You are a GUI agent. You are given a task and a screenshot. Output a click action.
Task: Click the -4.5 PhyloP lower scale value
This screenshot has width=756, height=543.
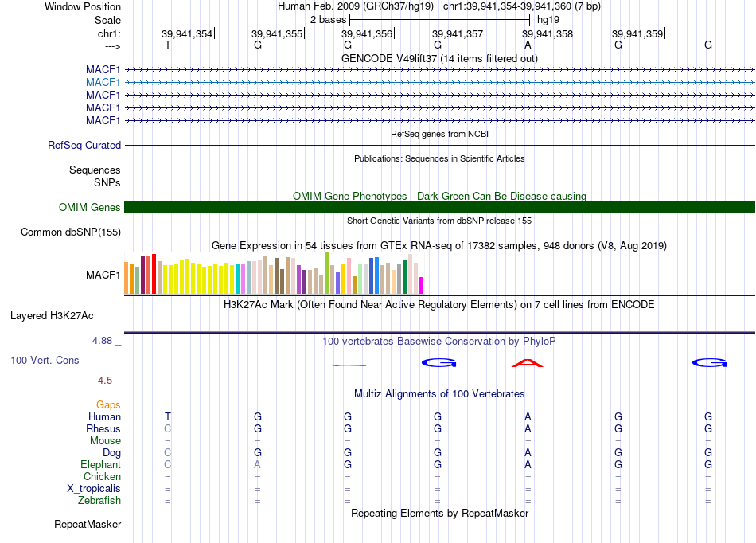(103, 381)
